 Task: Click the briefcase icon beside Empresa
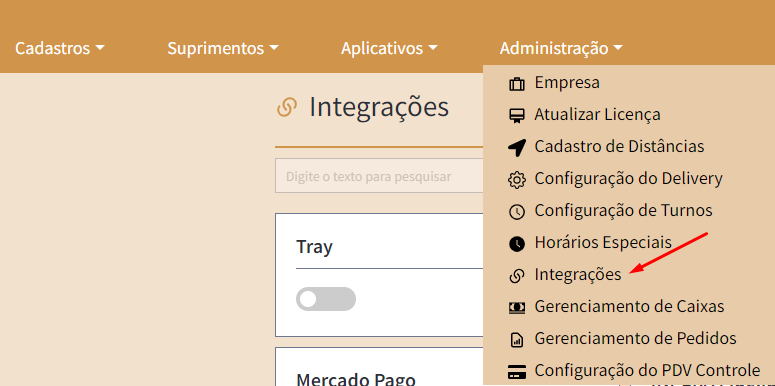[517, 84]
